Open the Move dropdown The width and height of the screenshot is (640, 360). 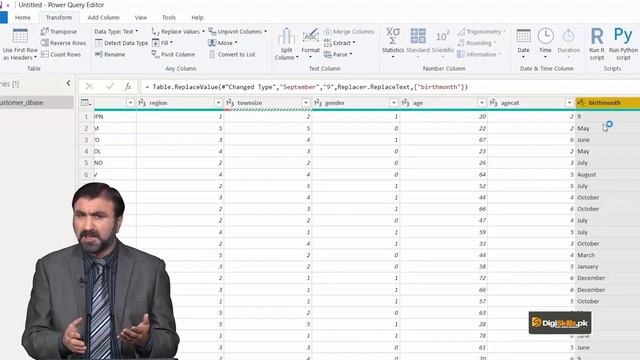[x=223, y=43]
